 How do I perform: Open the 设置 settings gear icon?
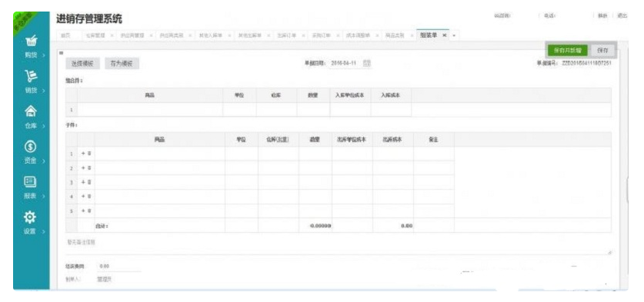[31, 217]
